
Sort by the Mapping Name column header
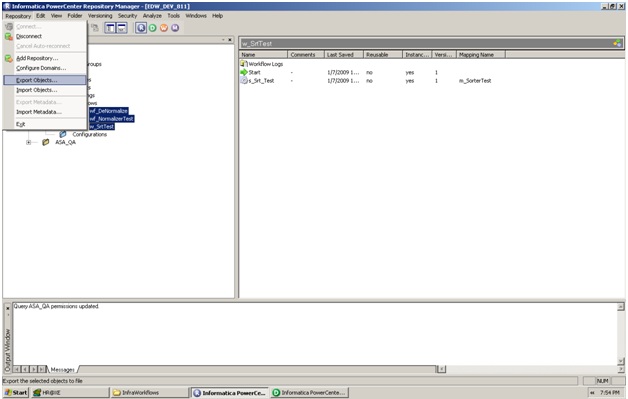[x=481, y=54]
